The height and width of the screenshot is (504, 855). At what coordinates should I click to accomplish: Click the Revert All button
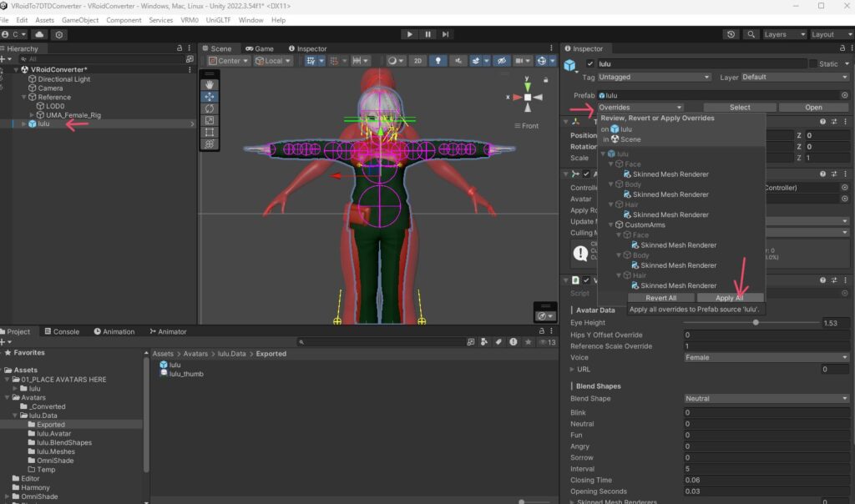point(660,298)
